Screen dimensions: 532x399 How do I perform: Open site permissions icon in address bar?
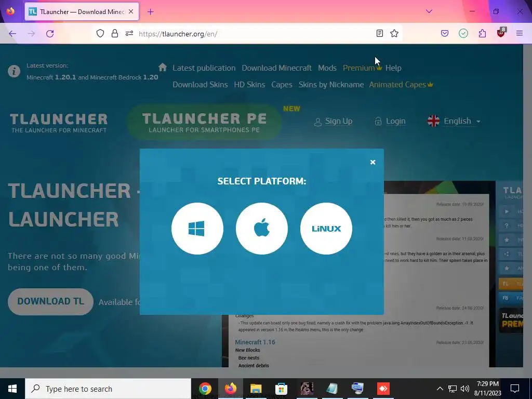coord(129,33)
